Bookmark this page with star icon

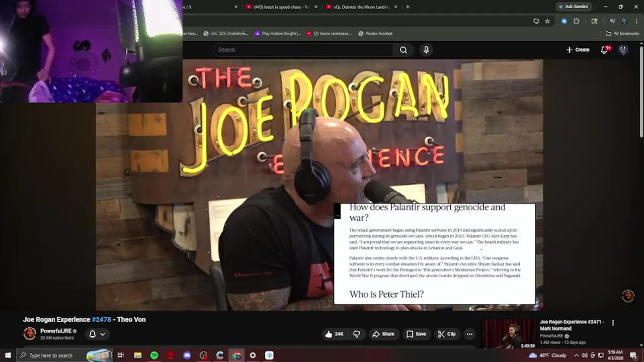547,21
